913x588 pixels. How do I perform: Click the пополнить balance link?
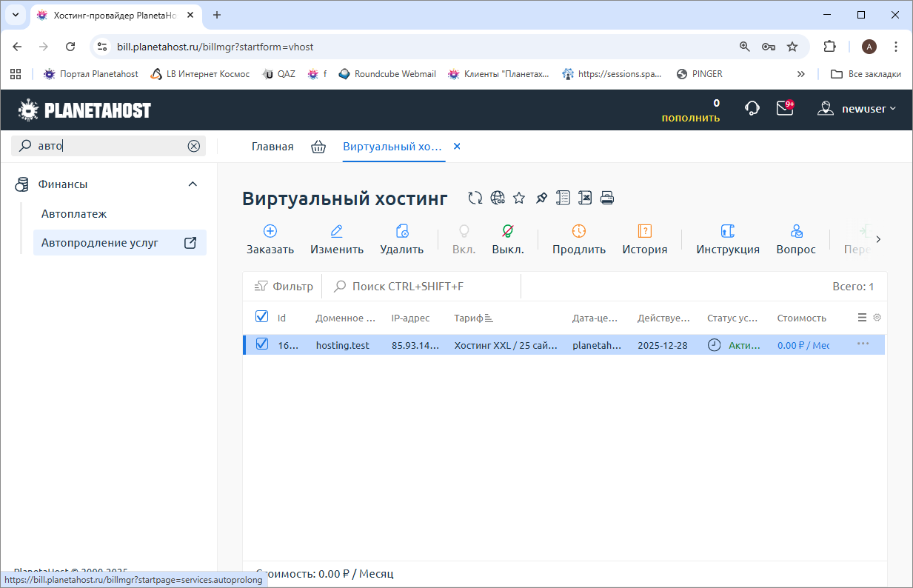click(690, 118)
